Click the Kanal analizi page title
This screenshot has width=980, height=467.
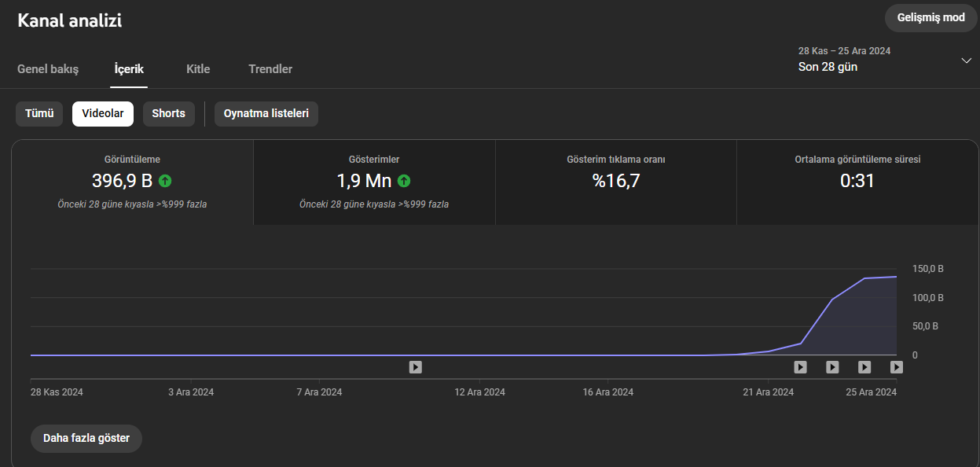coord(70,21)
